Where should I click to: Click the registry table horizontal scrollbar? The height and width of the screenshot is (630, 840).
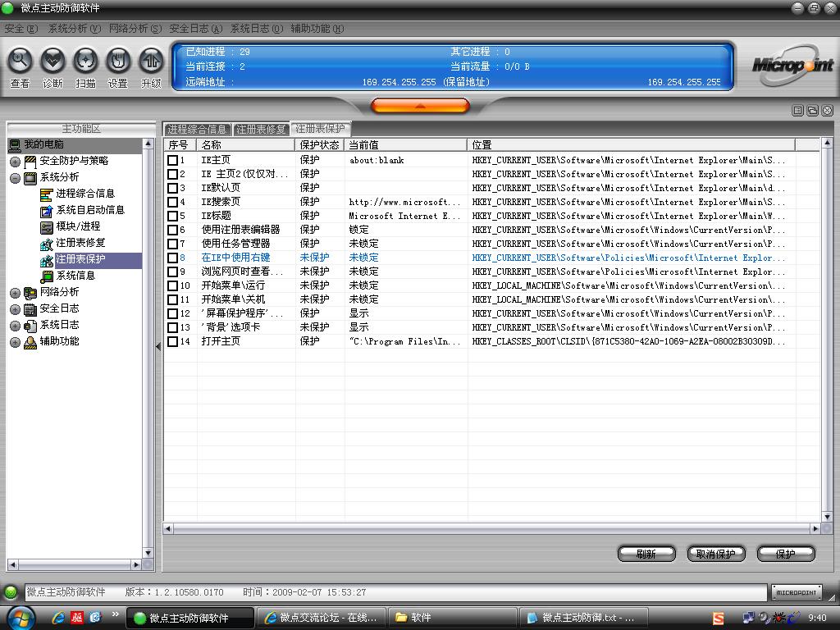pyautogui.click(x=492, y=529)
